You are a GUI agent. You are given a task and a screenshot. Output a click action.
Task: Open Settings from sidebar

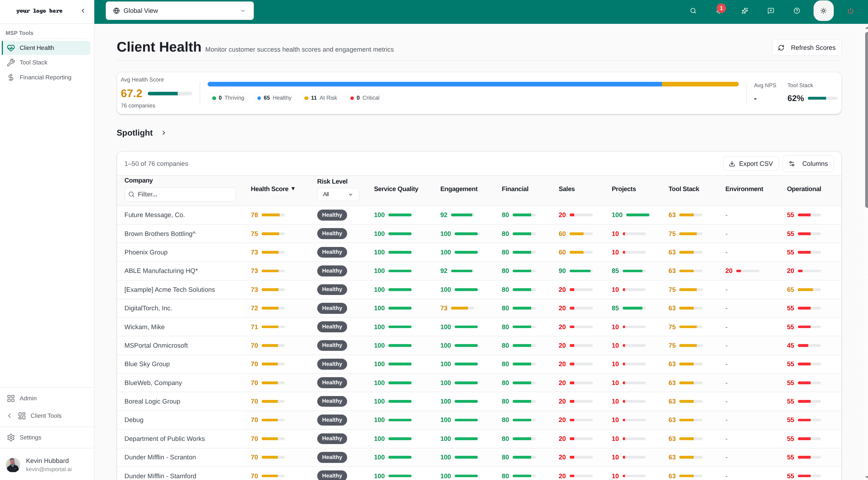pyautogui.click(x=30, y=437)
